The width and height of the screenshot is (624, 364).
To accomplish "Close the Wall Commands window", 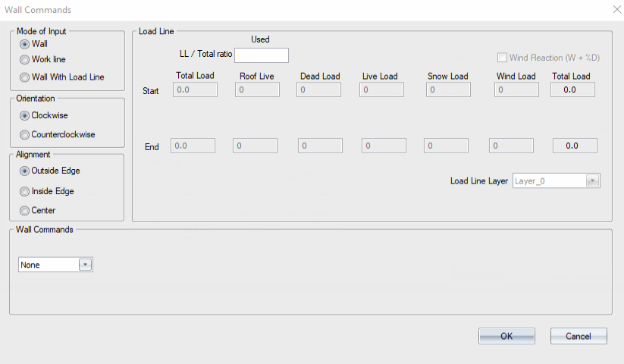I will pyautogui.click(x=617, y=9).
